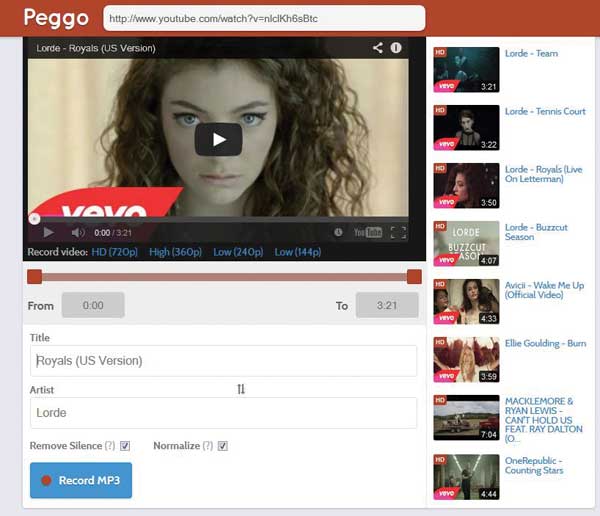Start video with center play button

pos(218,140)
